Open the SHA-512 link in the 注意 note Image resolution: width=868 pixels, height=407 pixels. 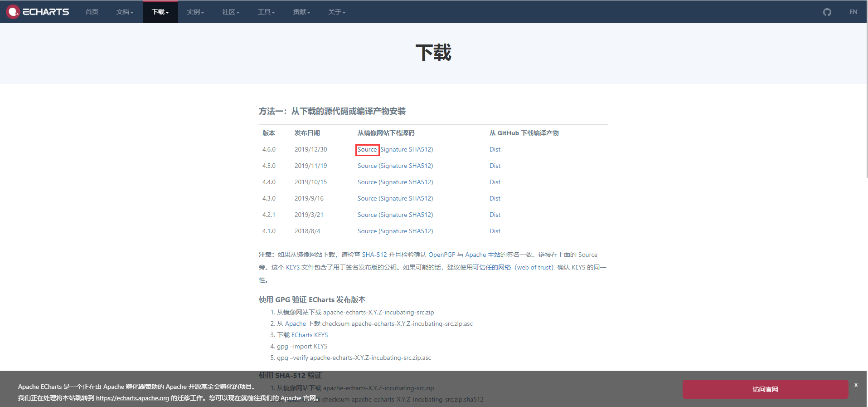[374, 255]
